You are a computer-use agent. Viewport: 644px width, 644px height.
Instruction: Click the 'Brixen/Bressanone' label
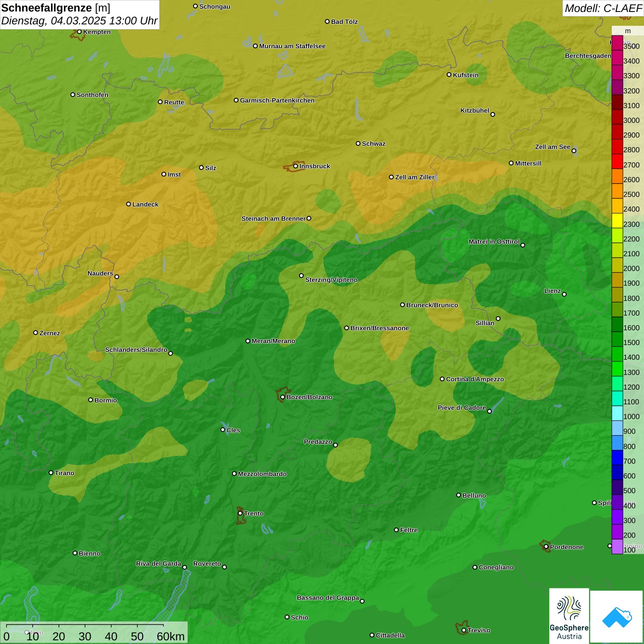tap(379, 328)
